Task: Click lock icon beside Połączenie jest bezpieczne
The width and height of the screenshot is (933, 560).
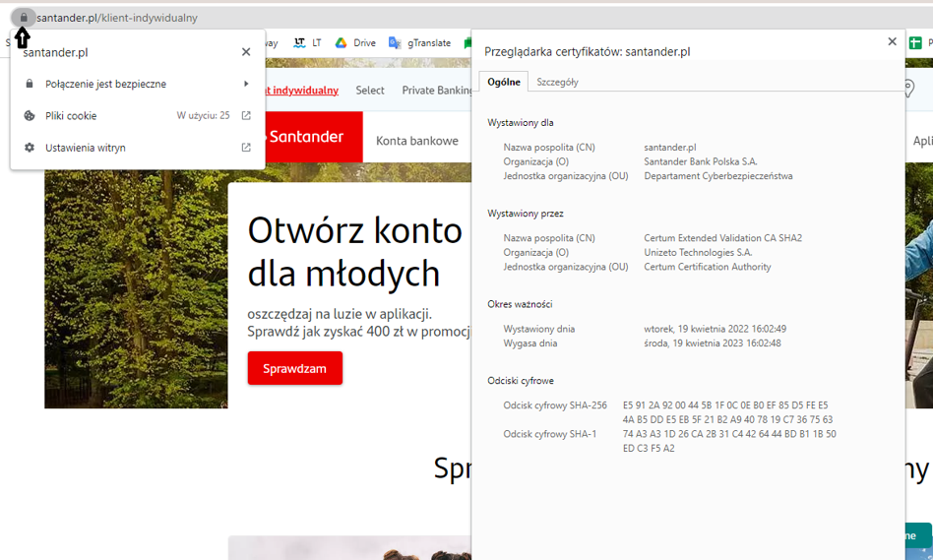Action: 30,84
